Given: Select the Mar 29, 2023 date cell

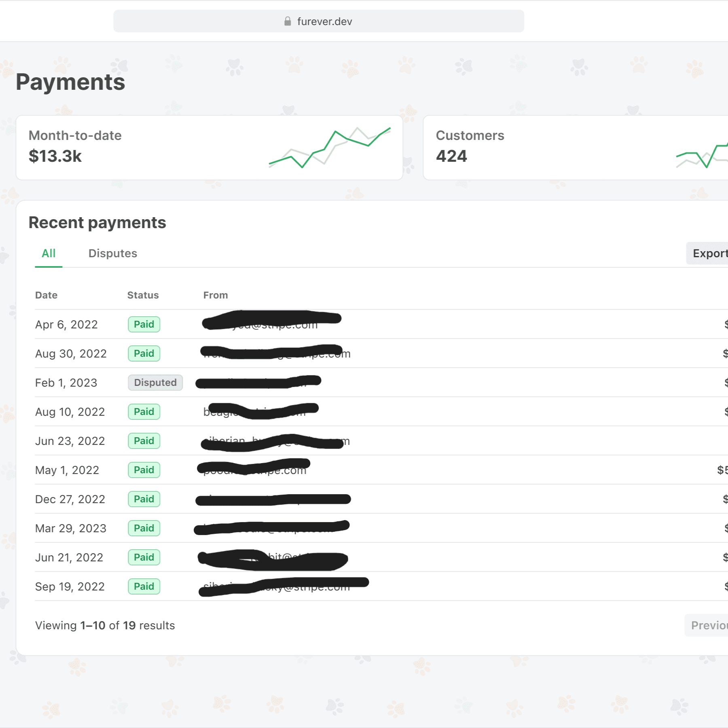Looking at the screenshot, I should [x=71, y=528].
